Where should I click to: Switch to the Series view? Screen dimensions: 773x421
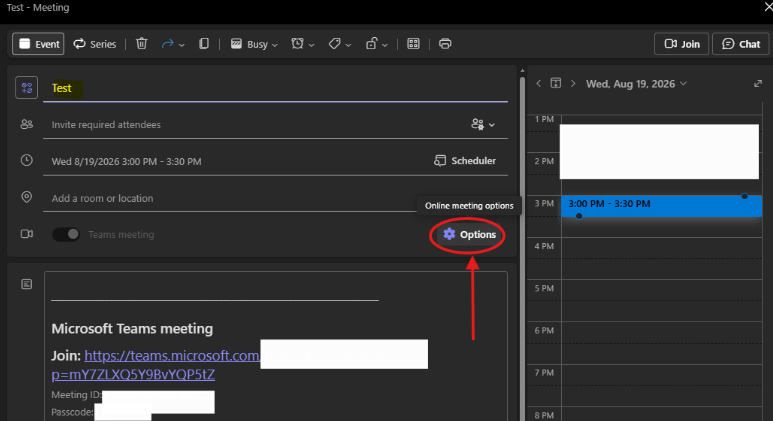click(95, 44)
